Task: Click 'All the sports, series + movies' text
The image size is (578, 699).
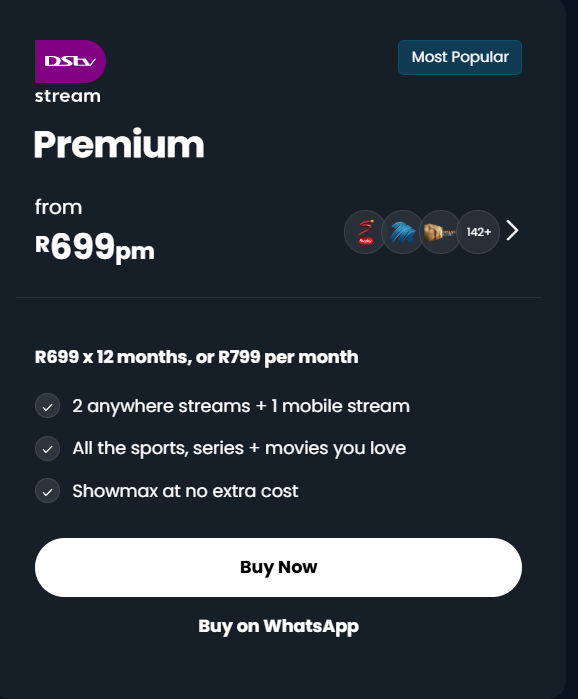Action: pos(239,448)
